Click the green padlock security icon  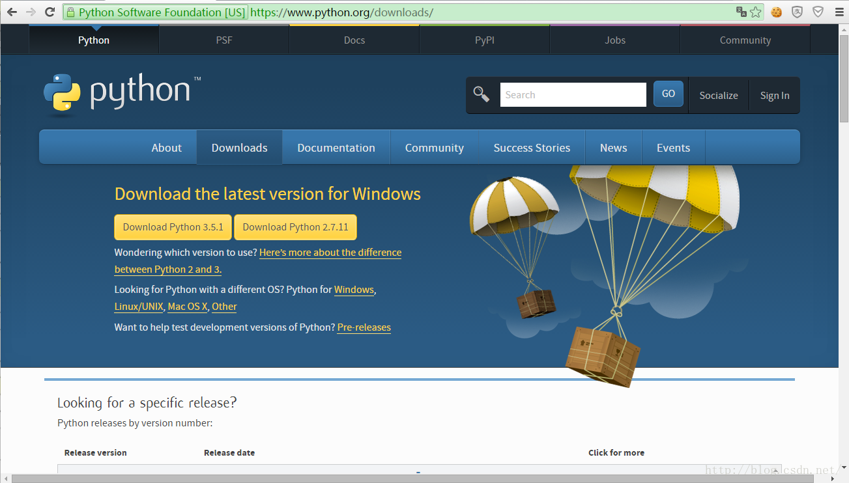coord(70,12)
